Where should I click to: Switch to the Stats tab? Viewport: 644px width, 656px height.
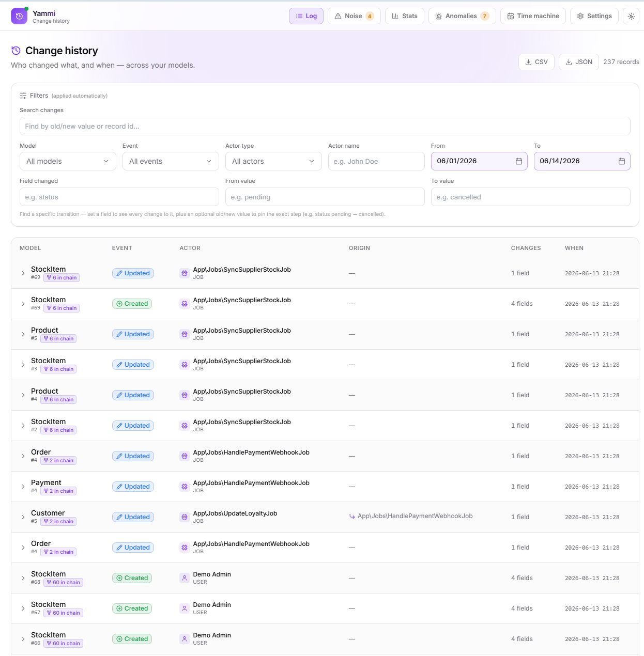coord(405,16)
